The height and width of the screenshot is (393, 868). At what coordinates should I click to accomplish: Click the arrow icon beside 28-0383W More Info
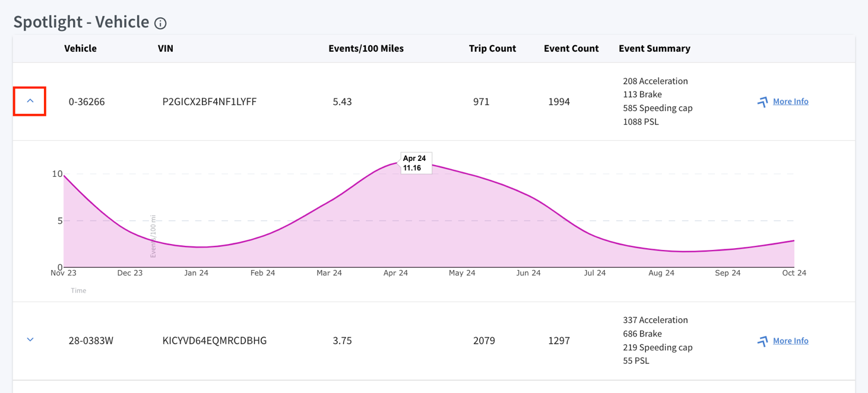click(x=762, y=341)
